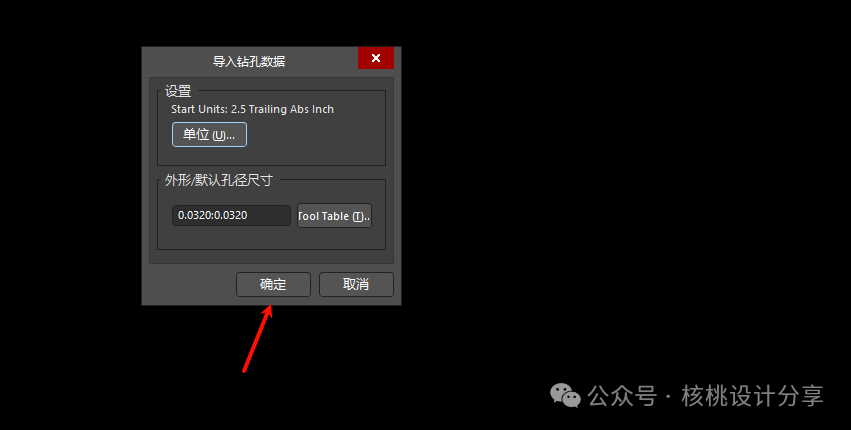
Task: Place the cursor in the default hole diameter text box
Action: 231,216
